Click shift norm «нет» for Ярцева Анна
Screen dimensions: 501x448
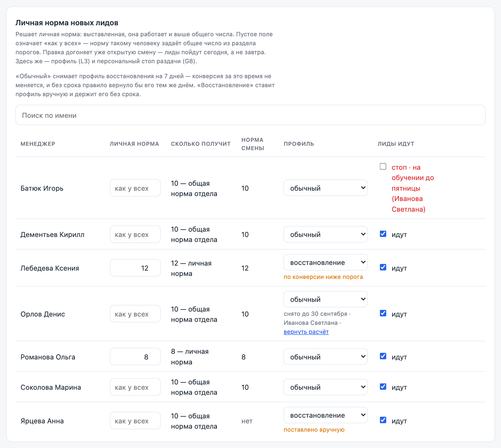coord(247,421)
